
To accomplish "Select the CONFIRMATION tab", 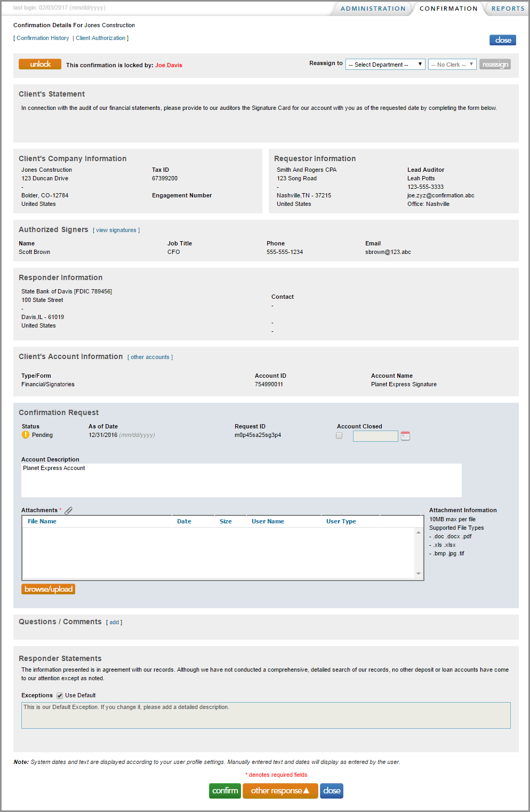I will [448, 9].
